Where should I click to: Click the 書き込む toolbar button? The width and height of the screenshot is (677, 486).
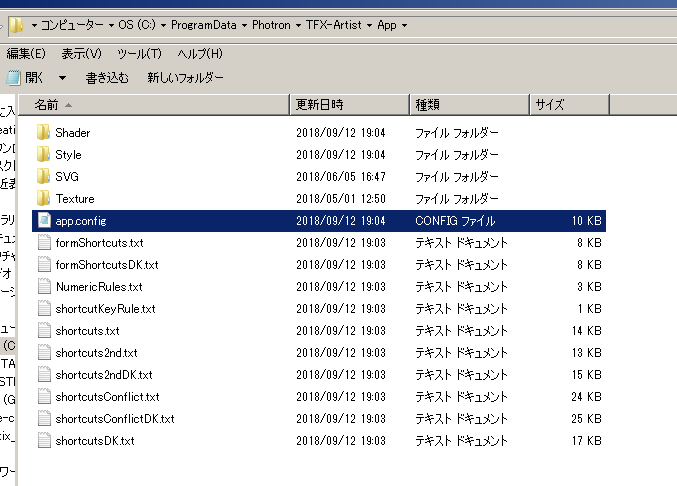[107, 78]
